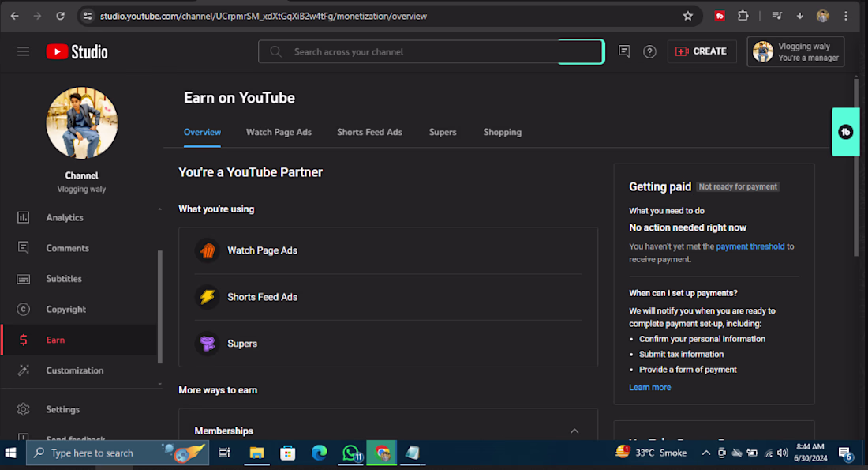Screen dimensions: 868x470
Task: Click the Windows taskbar search box
Action: coord(118,453)
